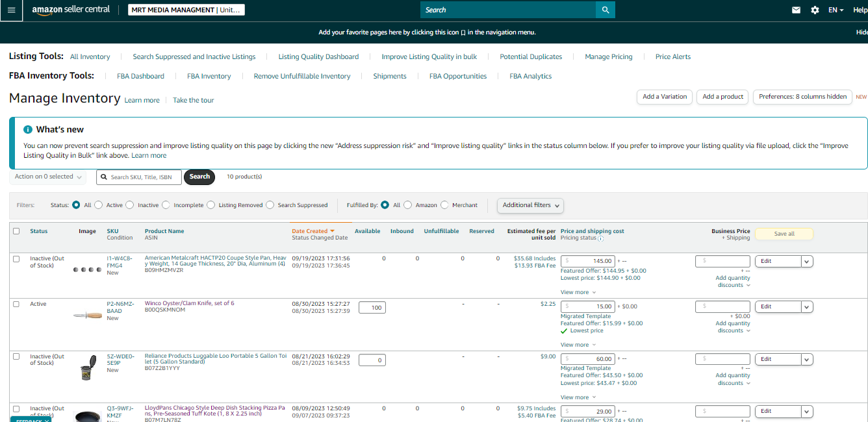Click Pricing status info icon
Image resolution: width=868 pixels, height=422 pixels.
pyautogui.click(x=601, y=238)
